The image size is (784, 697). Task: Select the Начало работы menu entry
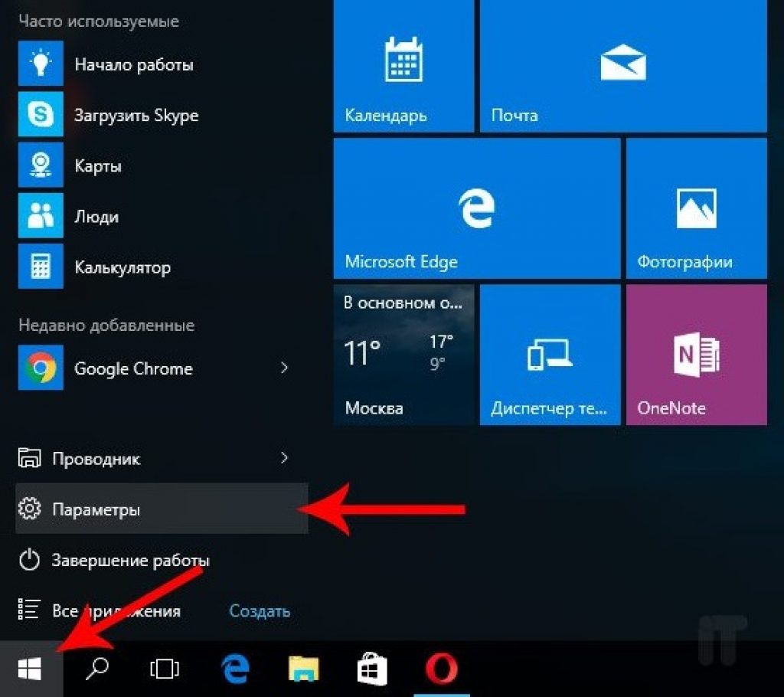pyautogui.click(x=162, y=64)
